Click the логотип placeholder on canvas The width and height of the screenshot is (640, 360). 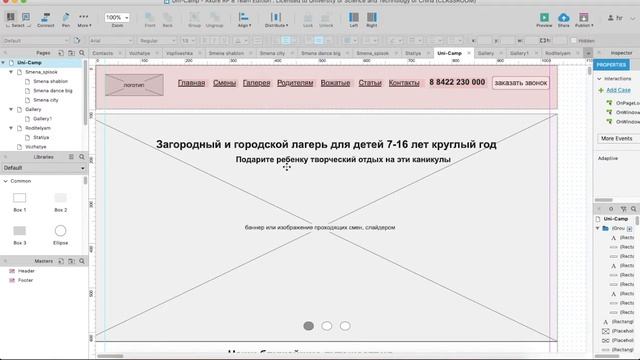[x=134, y=85]
